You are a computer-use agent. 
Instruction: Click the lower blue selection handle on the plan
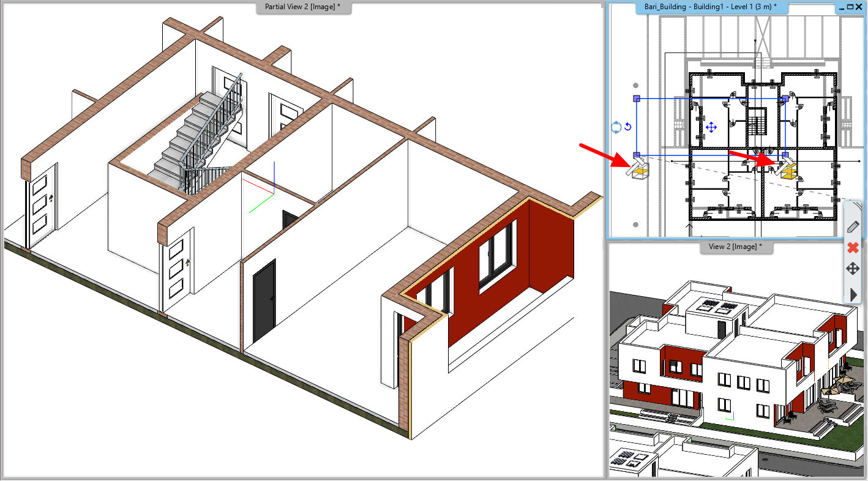coord(636,154)
